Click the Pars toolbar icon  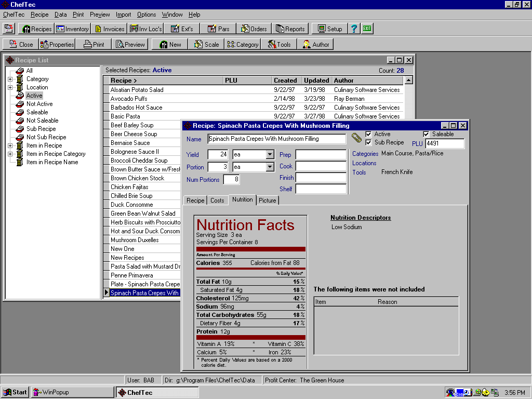pos(219,29)
